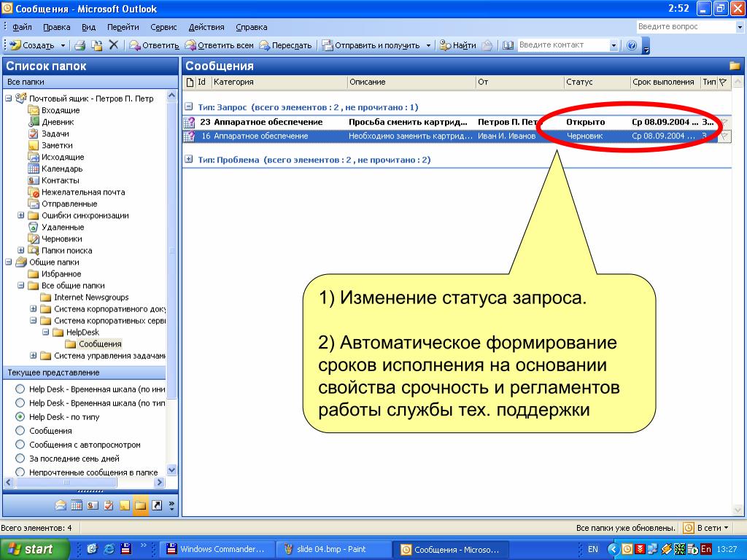
Task: Collapse the Все общие папки node
Action: 20,285
